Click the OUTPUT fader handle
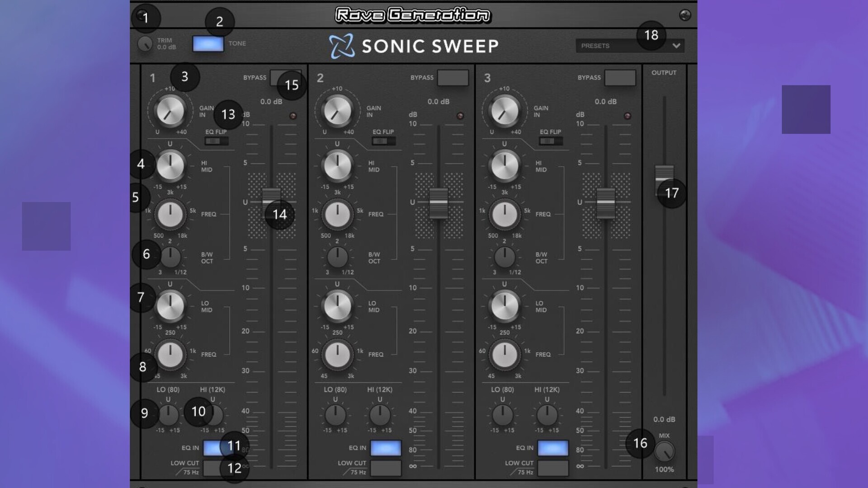This screenshot has width=868, height=488. (664, 180)
